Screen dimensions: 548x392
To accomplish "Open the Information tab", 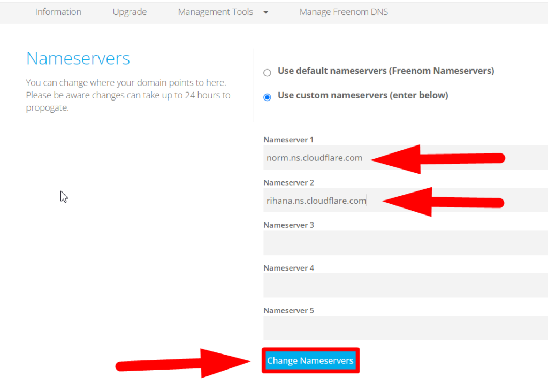I will pos(58,12).
